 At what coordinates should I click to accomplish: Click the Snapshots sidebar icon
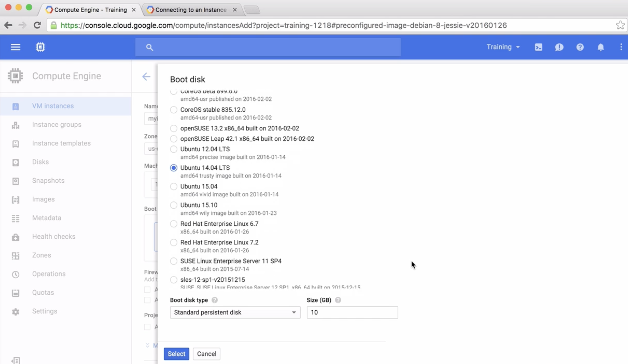coord(15,181)
